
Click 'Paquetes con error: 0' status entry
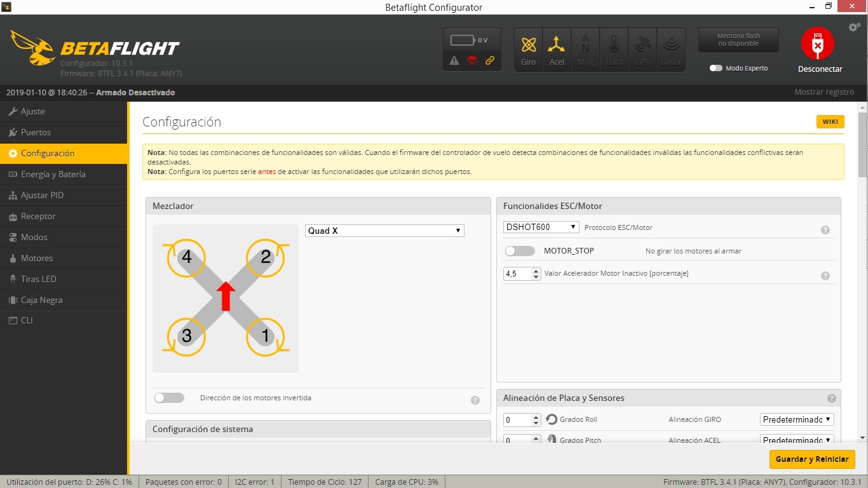183,482
